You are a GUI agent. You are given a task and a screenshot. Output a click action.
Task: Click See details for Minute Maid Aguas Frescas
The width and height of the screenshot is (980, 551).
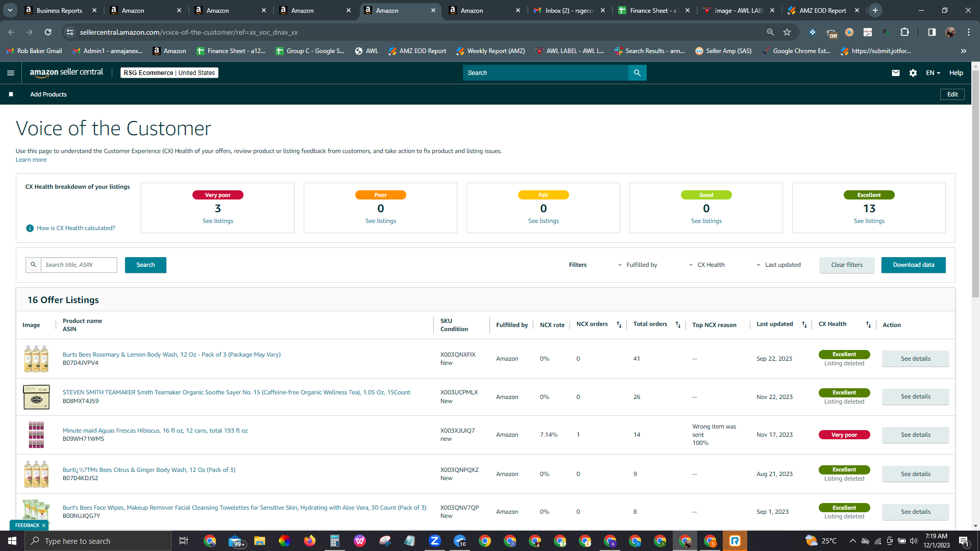click(x=916, y=435)
